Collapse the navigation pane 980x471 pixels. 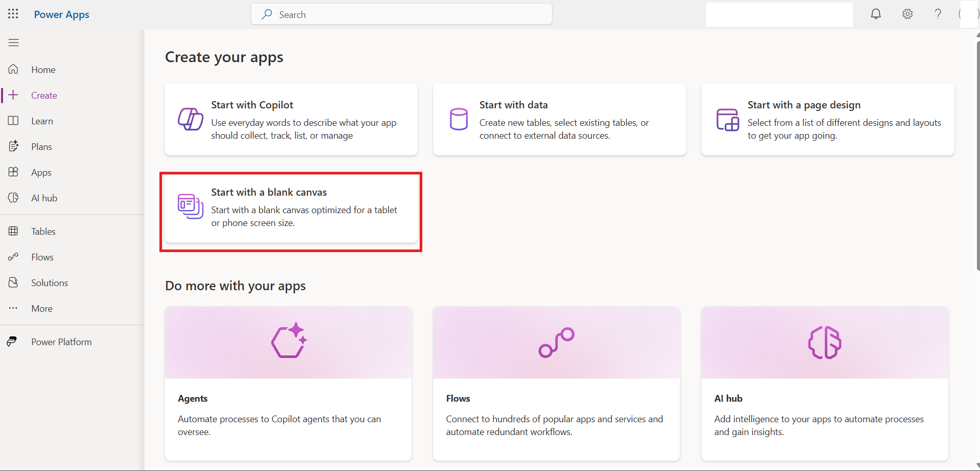coord(13,42)
